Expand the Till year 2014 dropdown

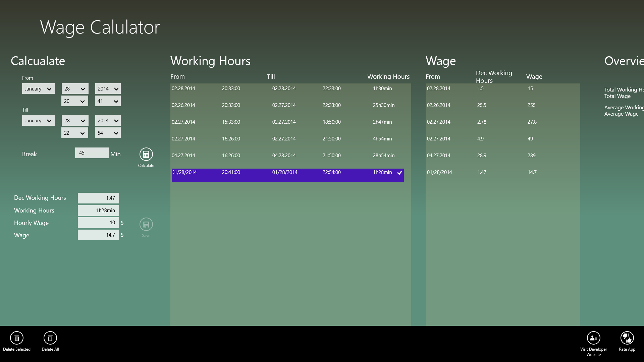[x=108, y=121]
